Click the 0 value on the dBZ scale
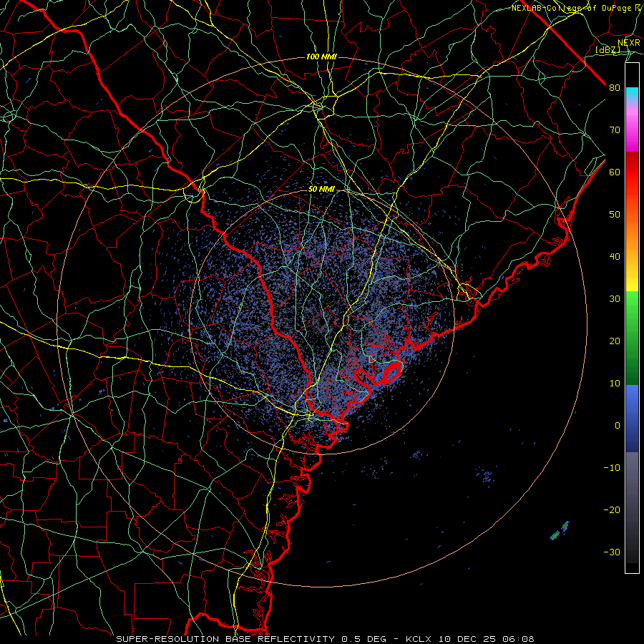644x644 pixels. click(618, 426)
